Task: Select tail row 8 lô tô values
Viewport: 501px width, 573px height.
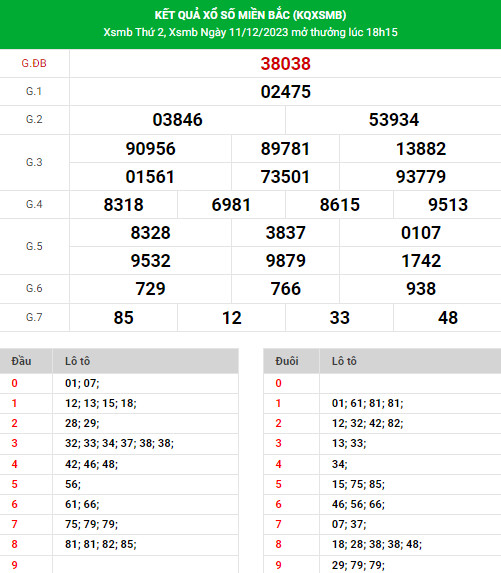Action: point(377,544)
